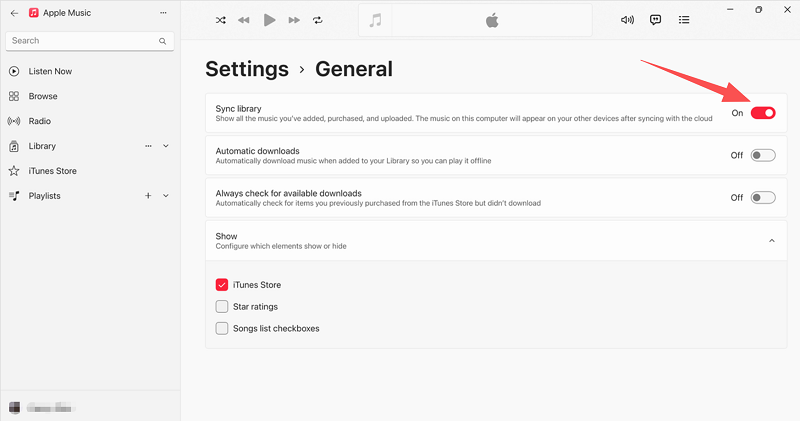Screen dimensions: 800x421
Task: Check Star ratings checkbox
Action: [222, 307]
